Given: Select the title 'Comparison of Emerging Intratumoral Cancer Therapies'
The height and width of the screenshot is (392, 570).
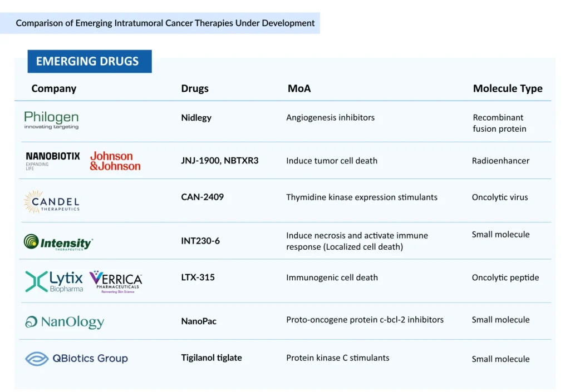Looking at the screenshot, I should click(125, 23).
